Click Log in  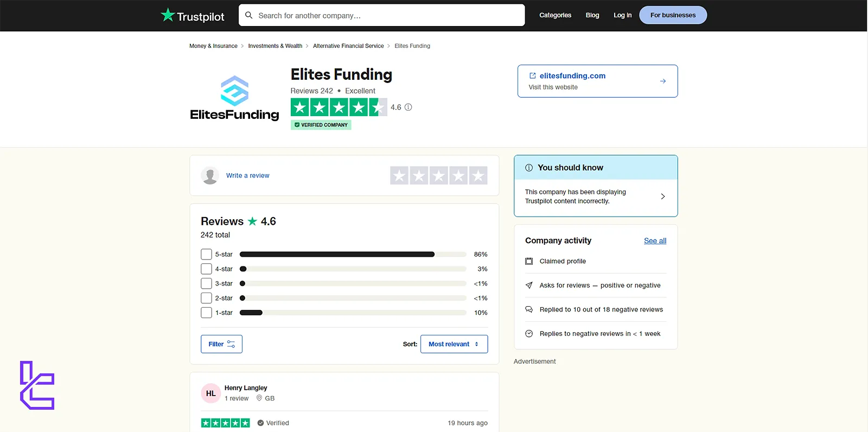tap(622, 15)
